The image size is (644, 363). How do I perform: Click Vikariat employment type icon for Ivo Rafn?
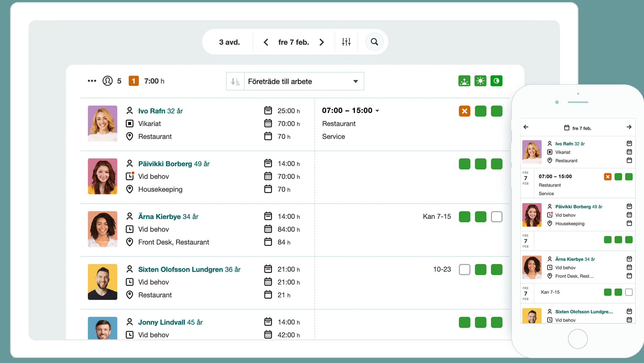[x=129, y=123]
